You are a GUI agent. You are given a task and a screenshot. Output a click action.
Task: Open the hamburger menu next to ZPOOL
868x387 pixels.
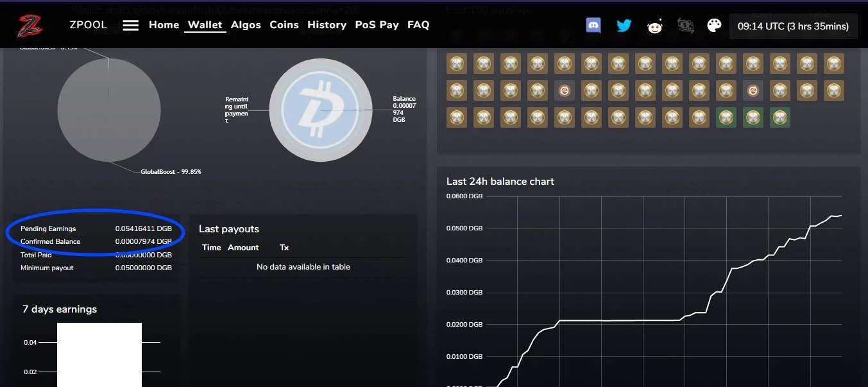pos(131,25)
